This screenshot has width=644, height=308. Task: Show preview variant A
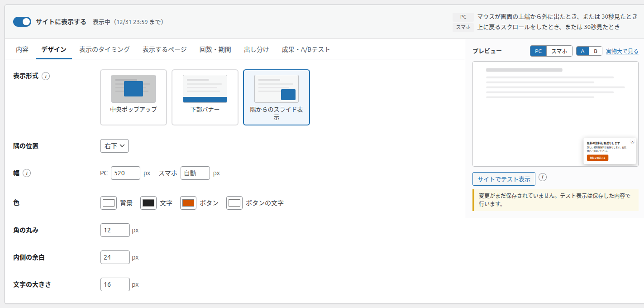point(582,51)
